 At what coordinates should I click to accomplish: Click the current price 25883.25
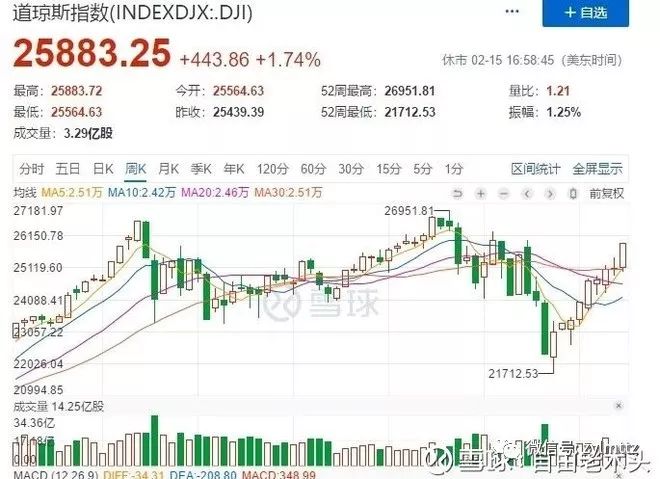click(x=92, y=53)
